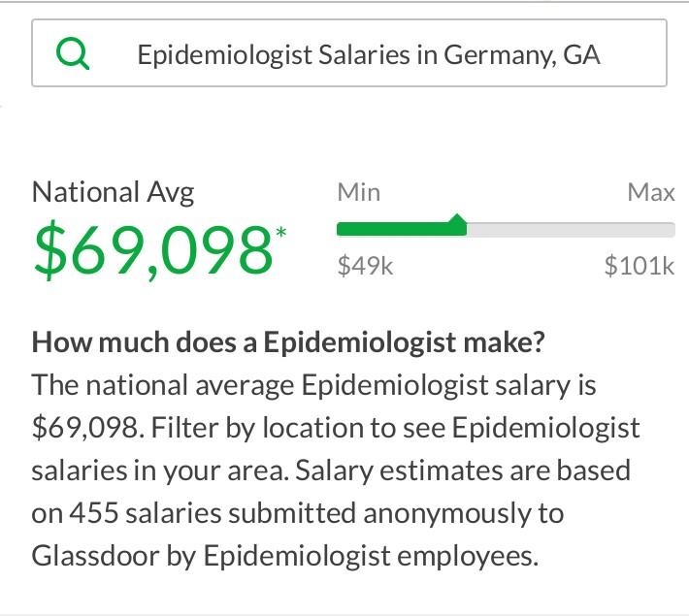The height and width of the screenshot is (616, 689).
Task: Click the "Filter by location" text
Action: 247,428
